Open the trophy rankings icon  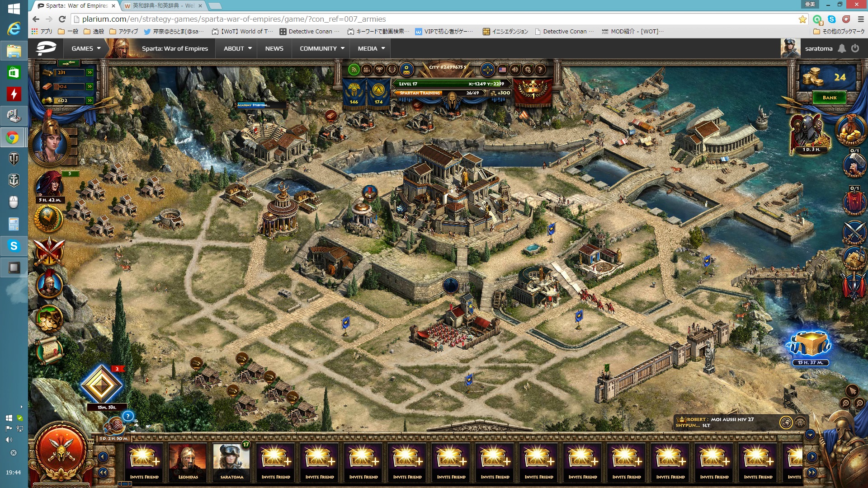(x=379, y=70)
